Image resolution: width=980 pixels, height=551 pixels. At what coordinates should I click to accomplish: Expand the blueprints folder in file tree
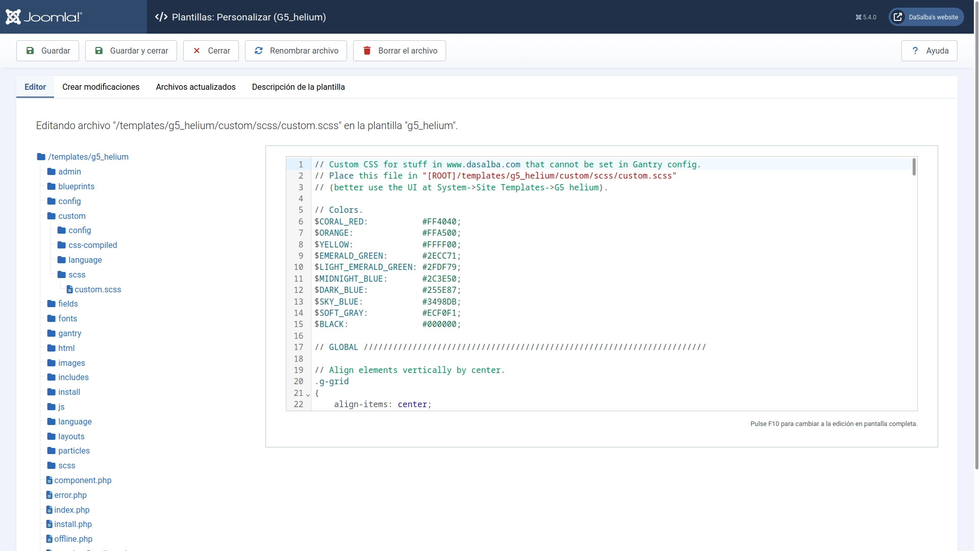pos(76,186)
